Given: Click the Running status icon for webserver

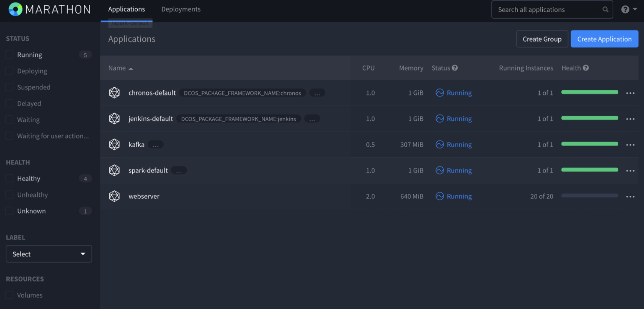Looking at the screenshot, I should (440, 196).
